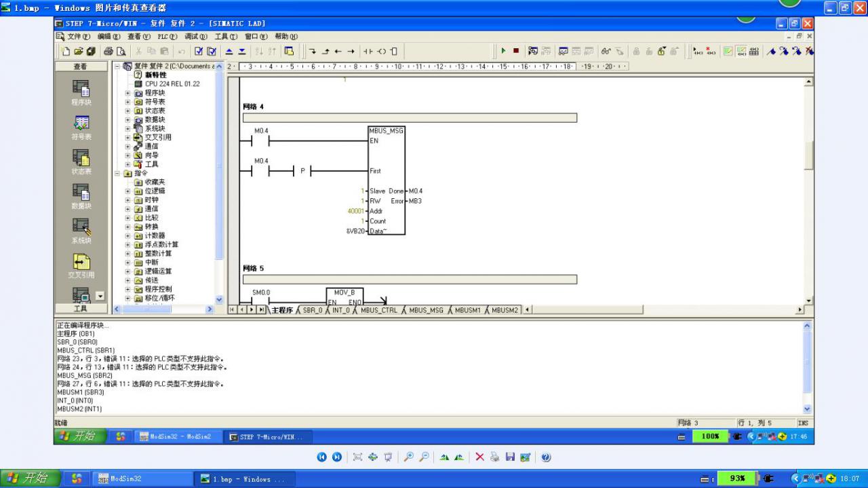Open 交叉引用 from the navigation bar
The height and width of the screenshot is (488, 868).
[81, 266]
